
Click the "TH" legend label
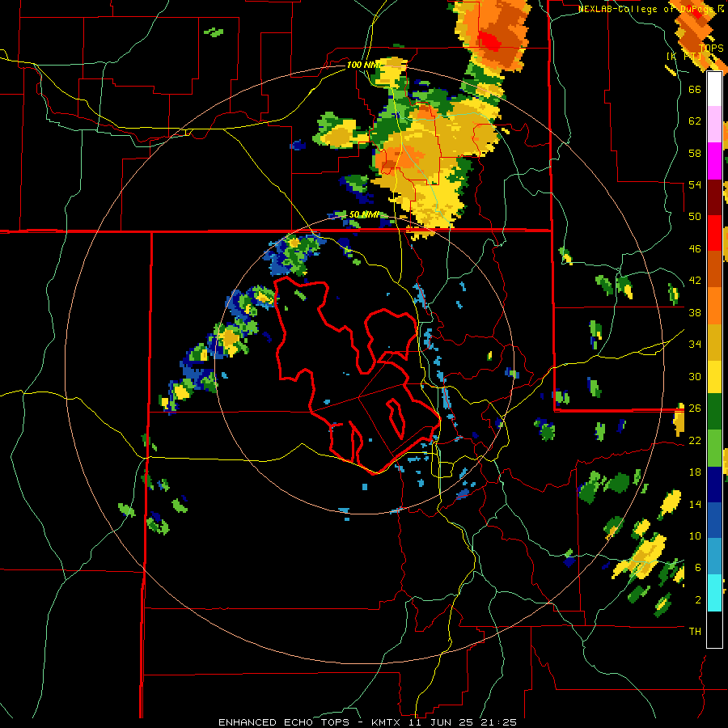(x=695, y=632)
